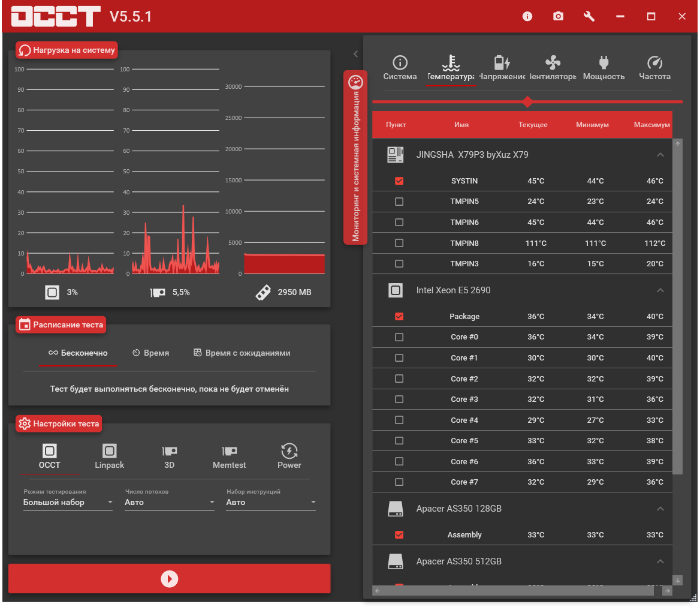
Task: Sort by the Имя column header
Action: click(x=461, y=125)
